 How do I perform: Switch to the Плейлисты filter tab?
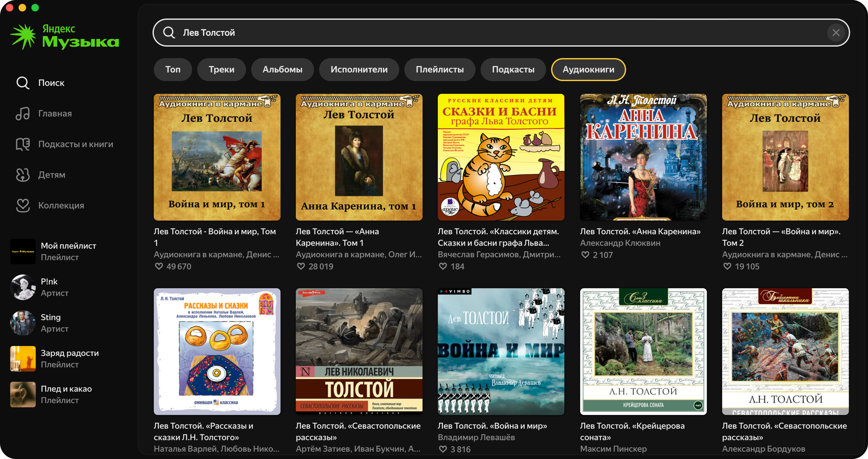pyautogui.click(x=440, y=70)
